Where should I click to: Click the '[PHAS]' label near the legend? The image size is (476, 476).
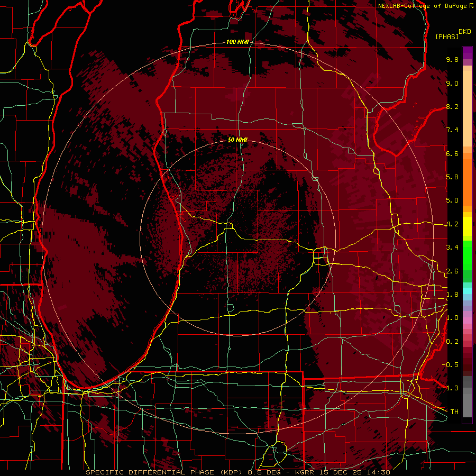(x=447, y=37)
